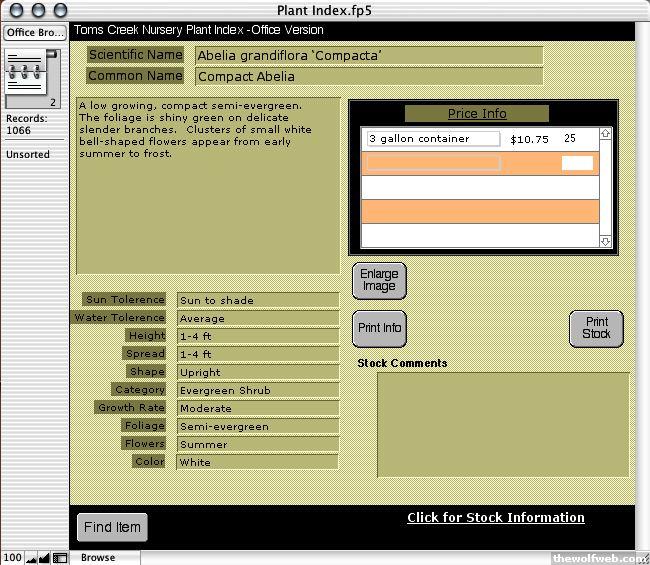Open the Click for Stock Information link

click(495, 517)
